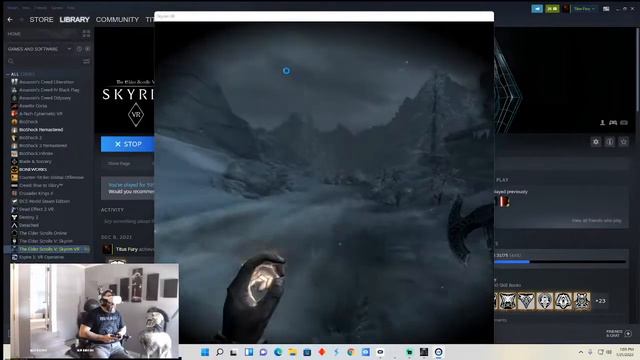Select BioShock Remastered in game list

click(41, 130)
